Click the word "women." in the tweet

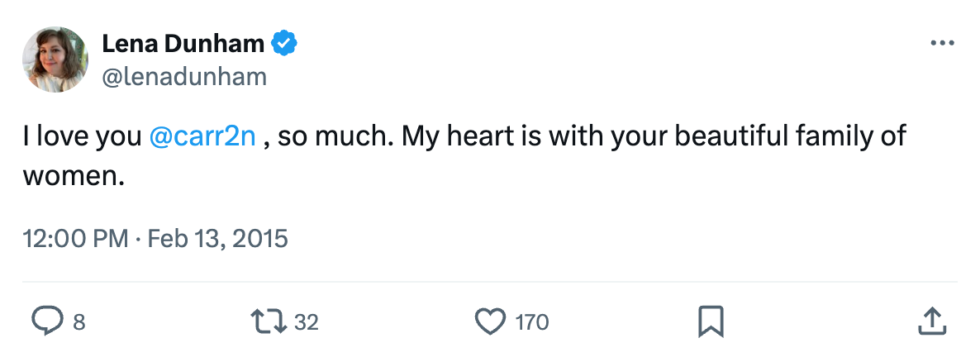[74, 176]
